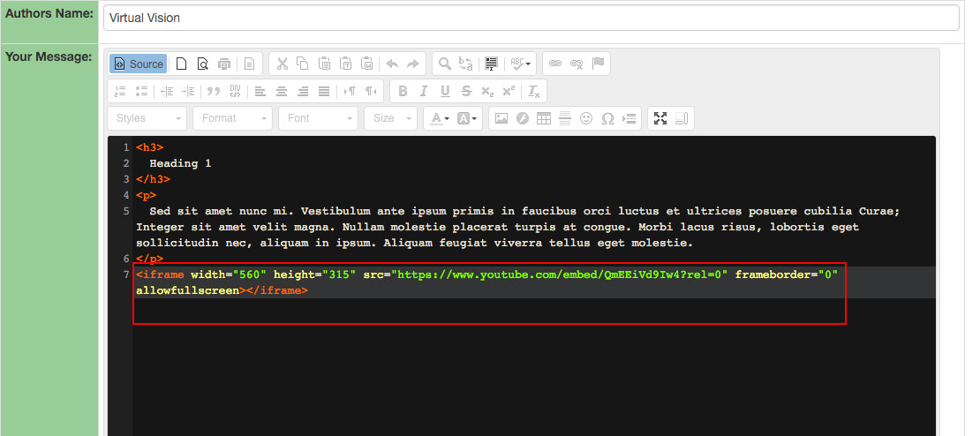Click Paste as plain text icon
The width and height of the screenshot is (980, 436).
[345, 64]
